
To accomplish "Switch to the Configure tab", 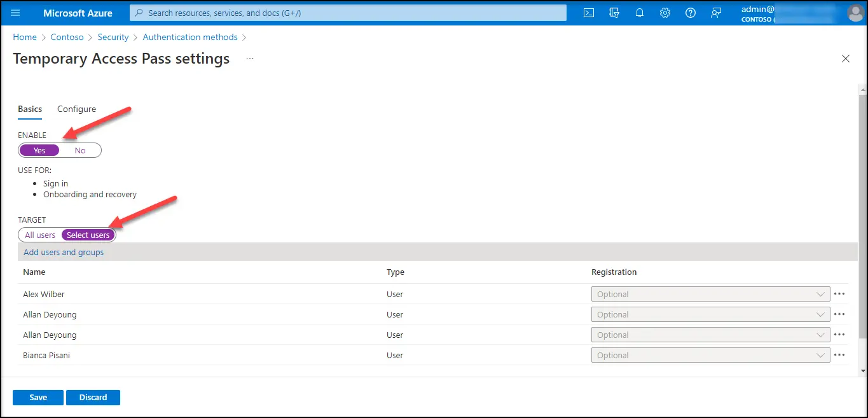I will (x=76, y=109).
